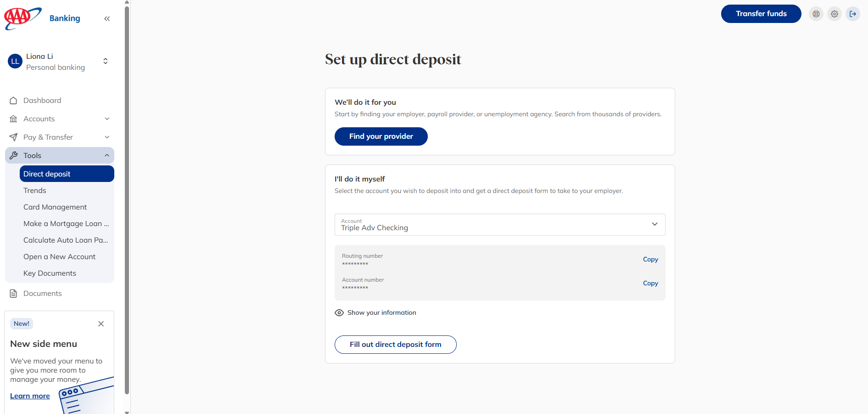
Task: Toggle the eye icon to show information
Action: pyautogui.click(x=339, y=313)
